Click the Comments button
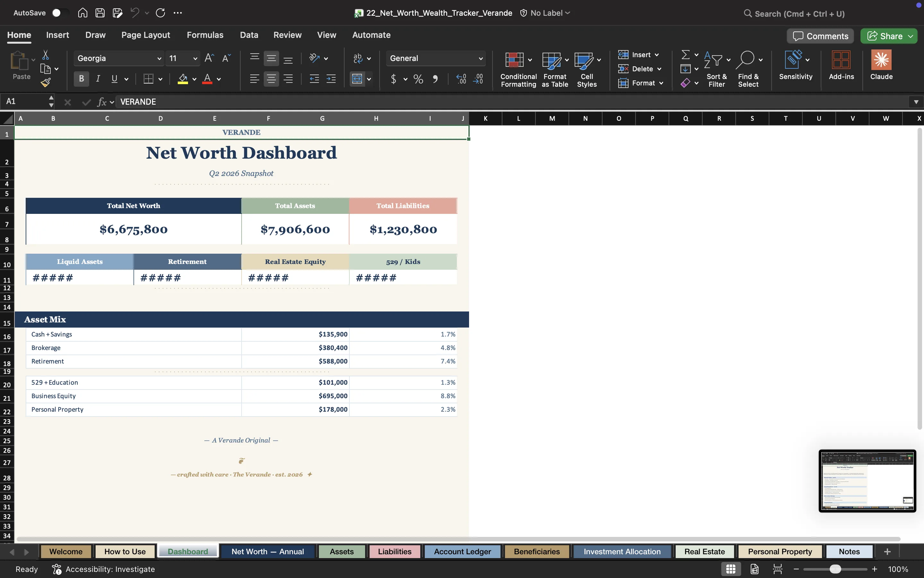Viewport: 924px width, 578px height. [x=820, y=36]
